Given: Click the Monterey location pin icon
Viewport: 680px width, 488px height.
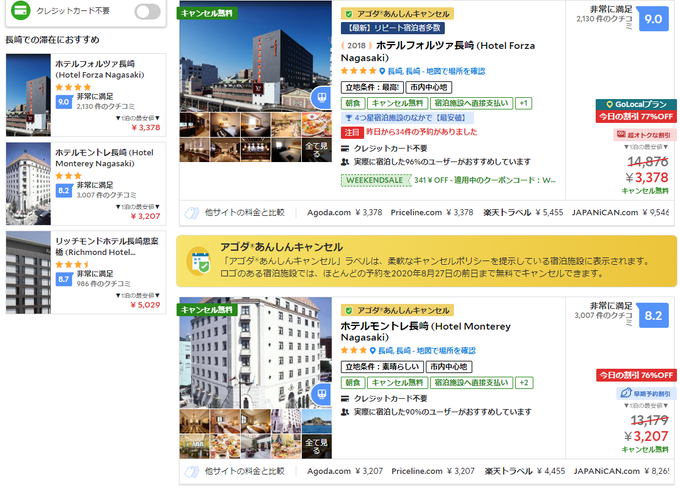Looking at the screenshot, I should (x=373, y=350).
